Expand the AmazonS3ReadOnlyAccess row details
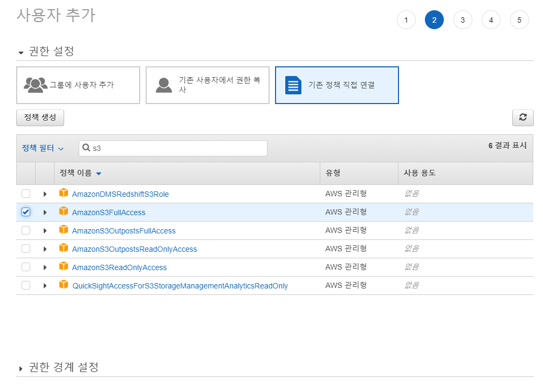The image size is (543, 392). tap(45, 267)
